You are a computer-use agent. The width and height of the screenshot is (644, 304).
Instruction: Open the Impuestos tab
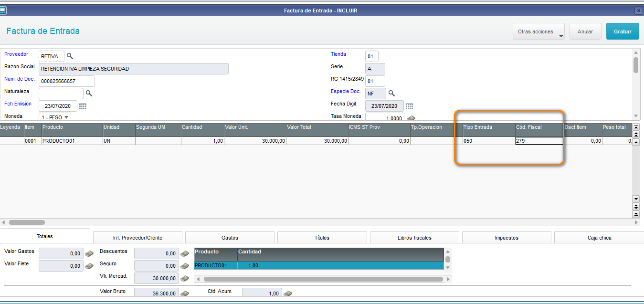[507, 237]
